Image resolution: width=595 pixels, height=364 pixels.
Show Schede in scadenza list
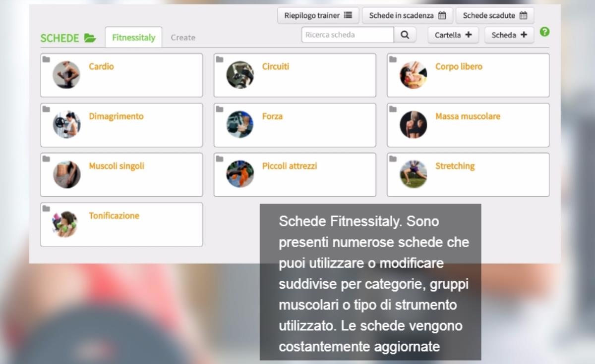point(407,15)
